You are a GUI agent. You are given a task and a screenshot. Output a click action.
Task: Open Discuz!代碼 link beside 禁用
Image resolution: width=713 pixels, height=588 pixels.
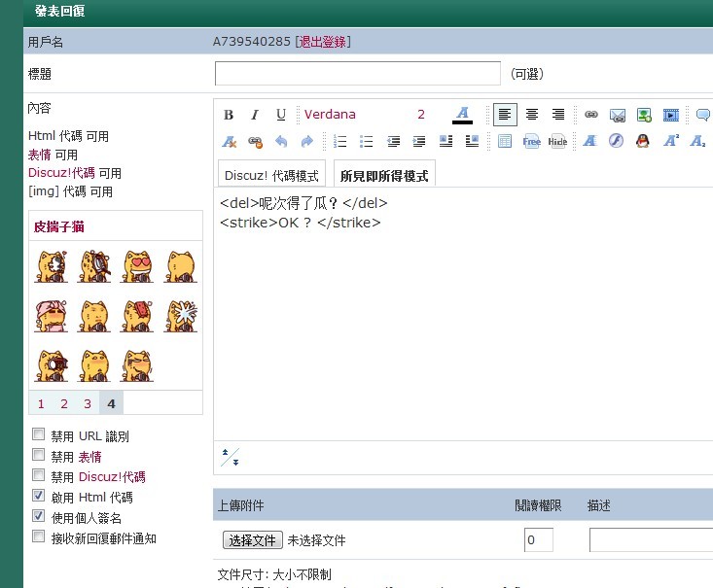pos(112,476)
